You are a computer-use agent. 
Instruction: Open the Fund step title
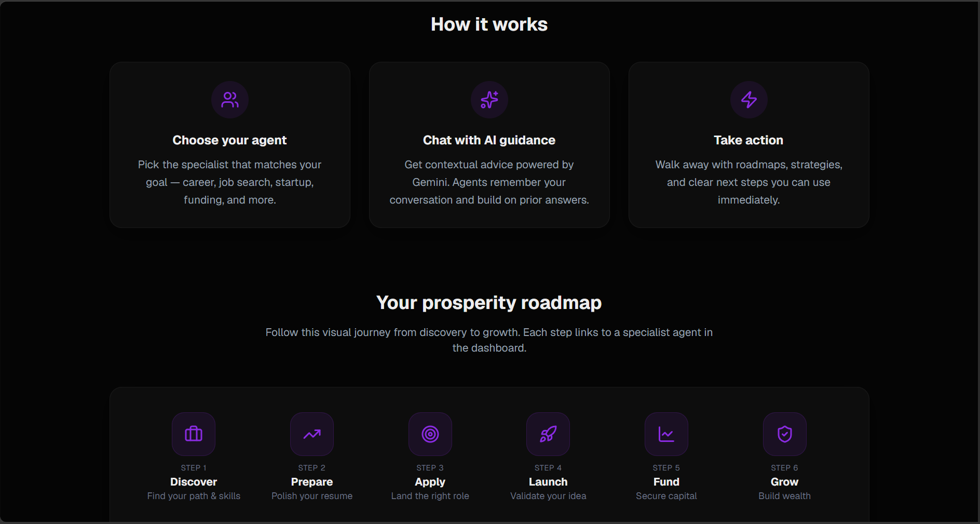point(666,482)
